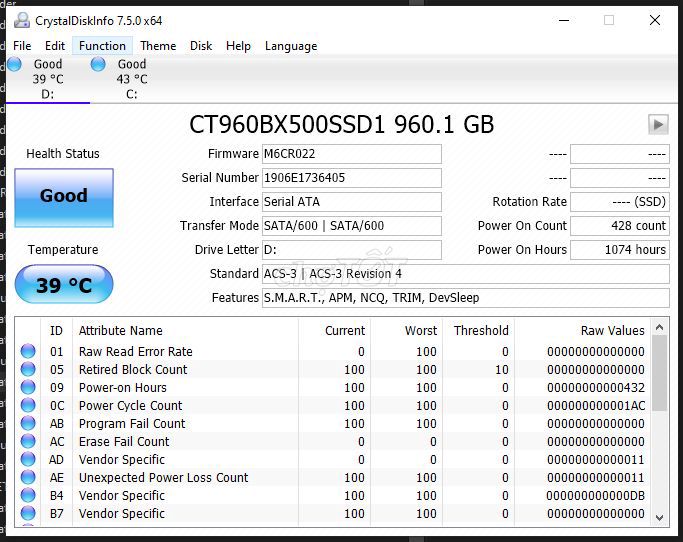This screenshot has height=542, width=683.
Task: Open the Theme menu
Action: pos(158,46)
